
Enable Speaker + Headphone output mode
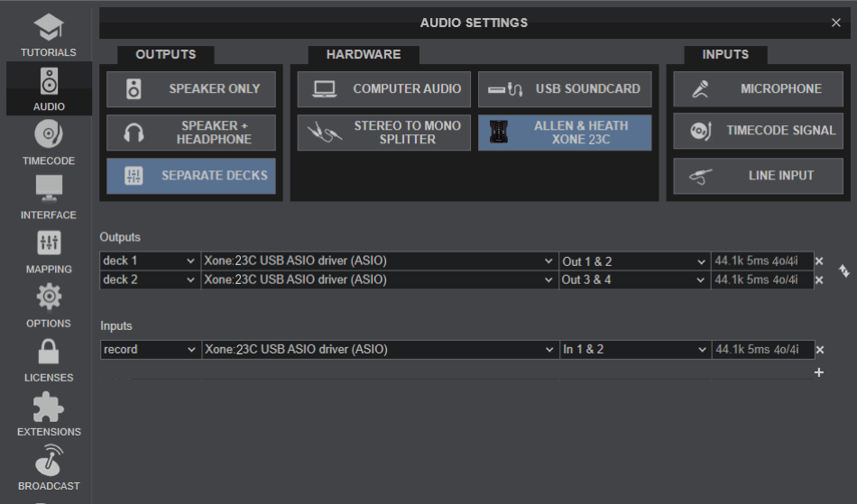[191, 133]
